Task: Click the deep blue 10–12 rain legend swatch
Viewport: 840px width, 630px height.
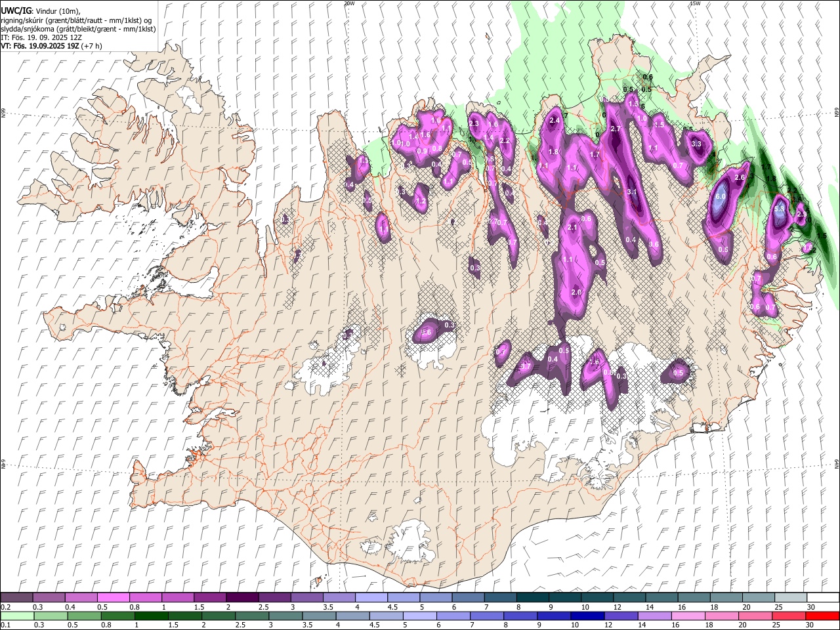Action: [x=587, y=616]
